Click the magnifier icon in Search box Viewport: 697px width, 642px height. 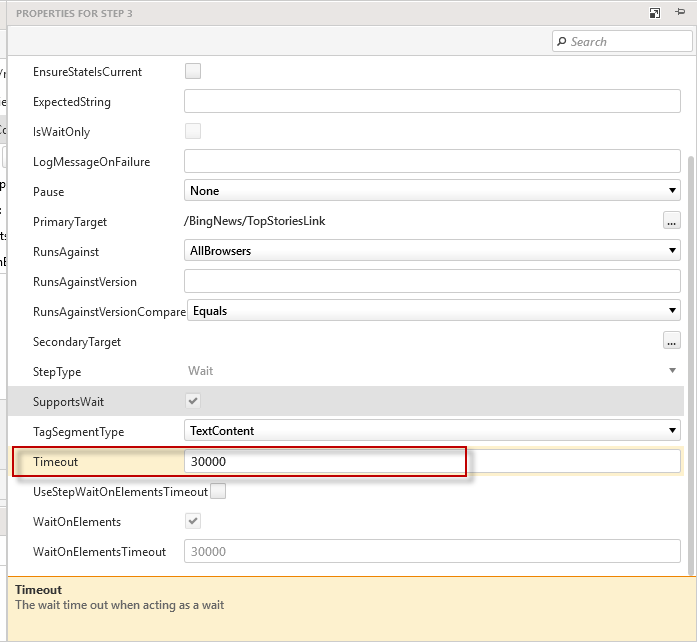562,42
